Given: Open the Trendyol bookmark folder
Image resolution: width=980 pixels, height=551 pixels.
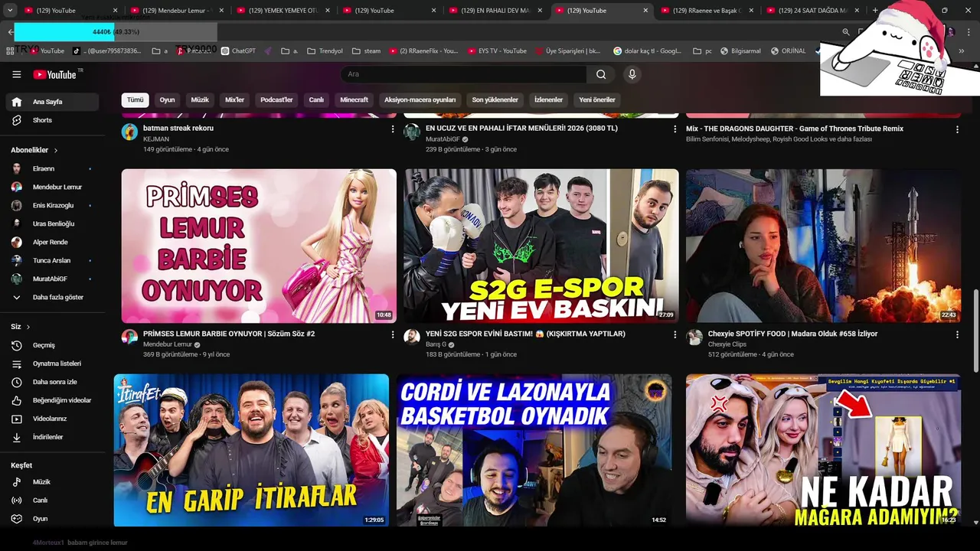Looking at the screenshot, I should [325, 51].
